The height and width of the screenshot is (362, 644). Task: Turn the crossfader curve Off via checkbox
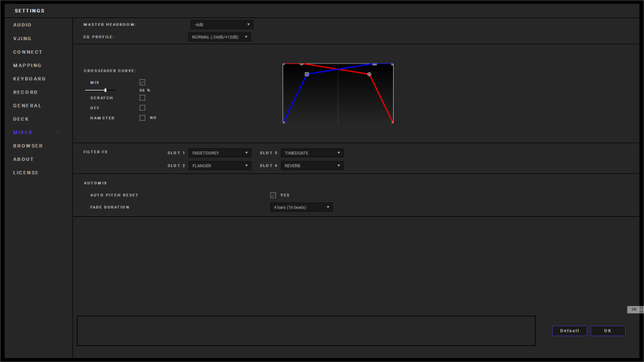coord(142,108)
